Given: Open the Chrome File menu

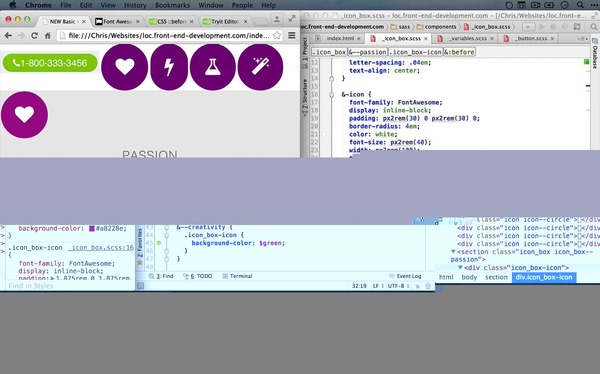Looking at the screenshot, I should 65,5.
